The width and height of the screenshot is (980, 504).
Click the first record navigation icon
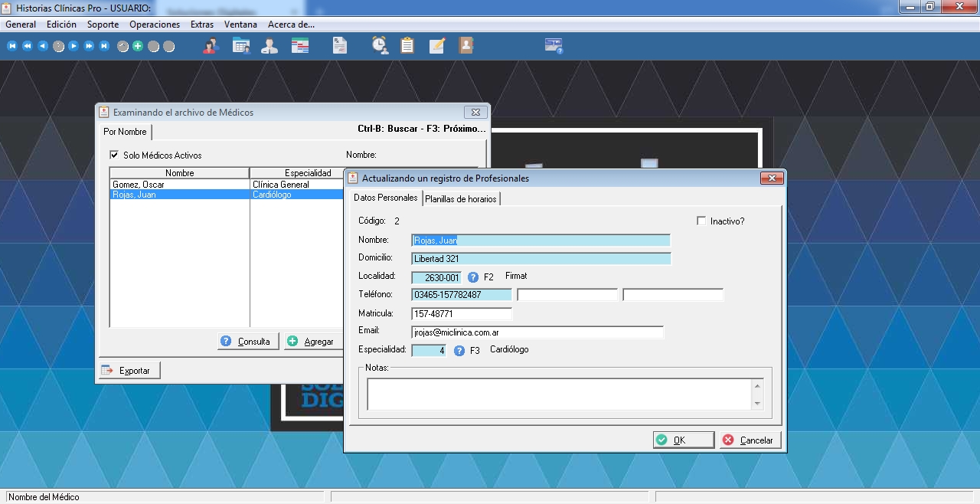click(12, 46)
